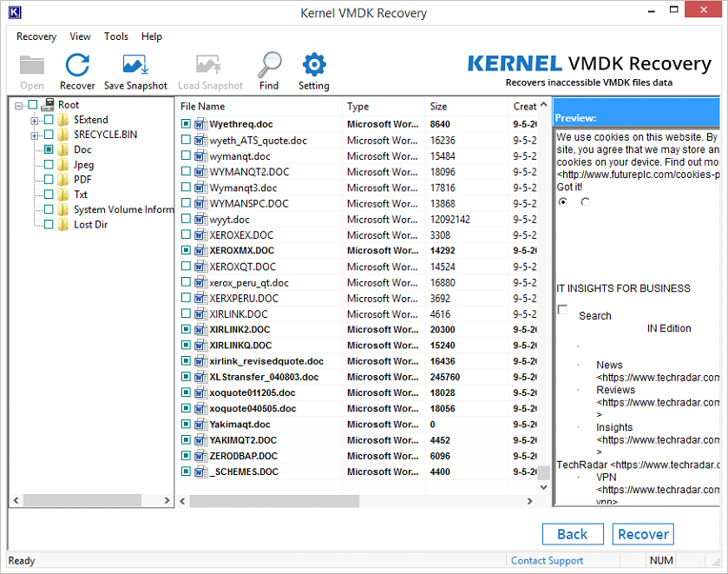Collapse the Root tree node
Viewport: 728px width, 574px height.
19,105
